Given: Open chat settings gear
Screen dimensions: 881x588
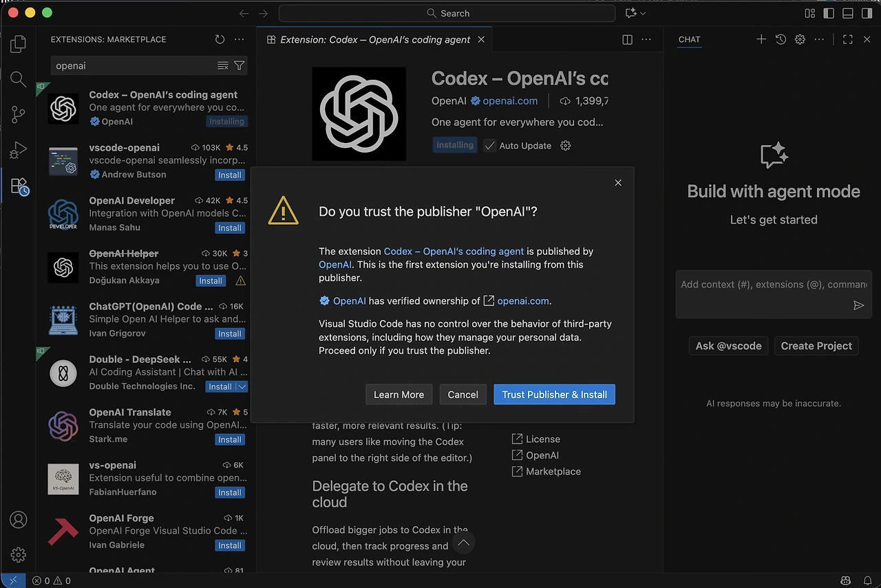Looking at the screenshot, I should 800,40.
